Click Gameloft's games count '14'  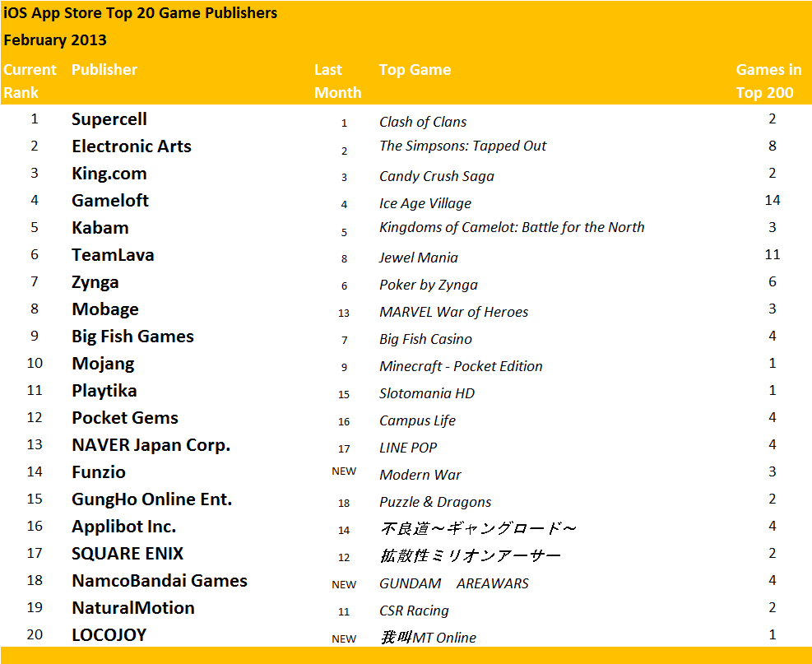tap(773, 201)
